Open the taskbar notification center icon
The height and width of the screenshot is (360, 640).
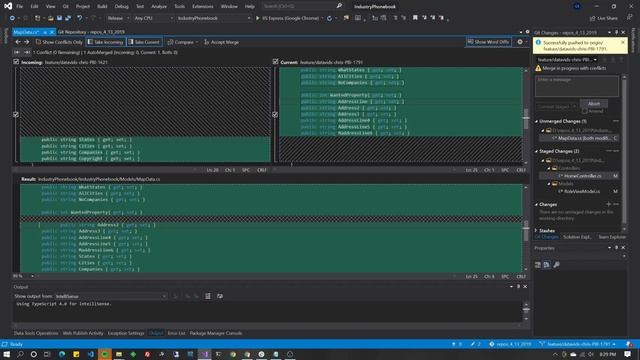(x=627, y=354)
